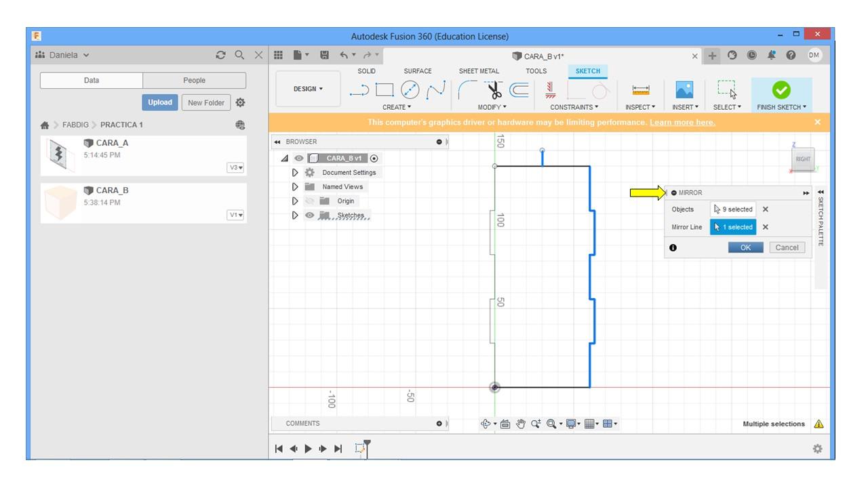
Task: Open the Inspect dropdown menu
Action: tap(640, 107)
